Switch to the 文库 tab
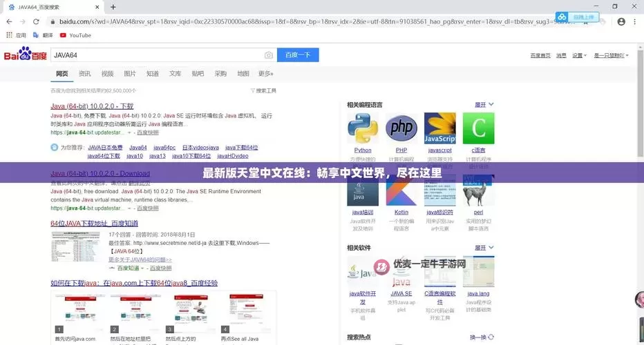 pos(175,74)
